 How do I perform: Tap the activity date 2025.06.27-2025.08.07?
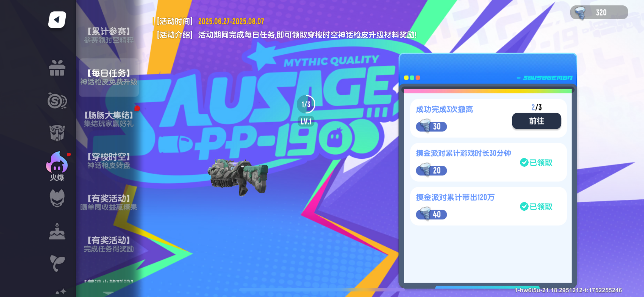coord(231,21)
